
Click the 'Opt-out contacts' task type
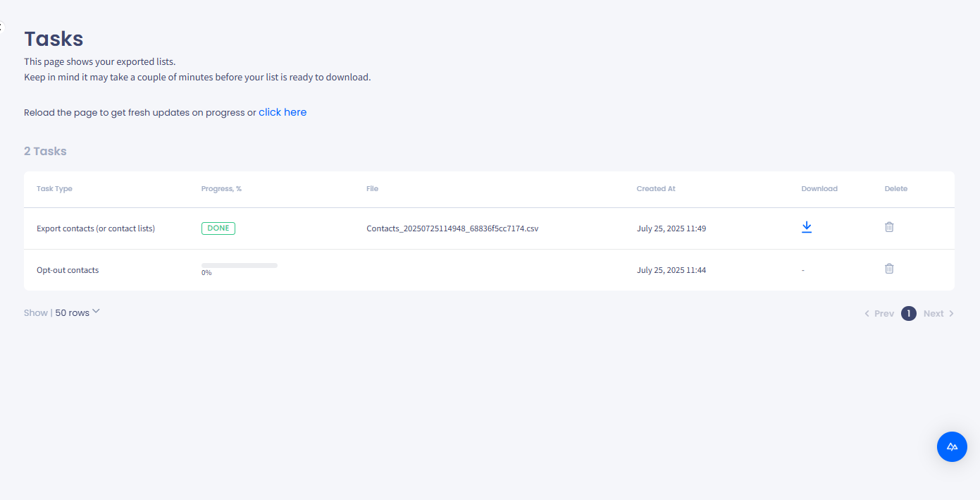[68, 270]
